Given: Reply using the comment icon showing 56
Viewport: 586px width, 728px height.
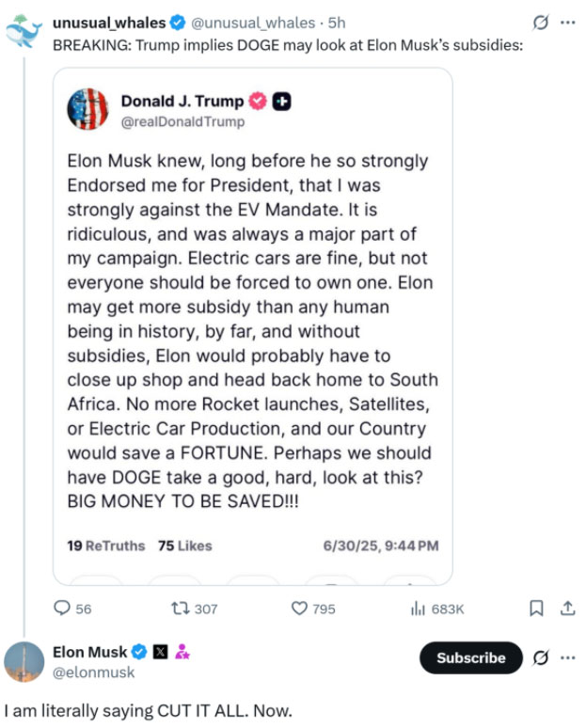Looking at the screenshot, I should [73, 609].
